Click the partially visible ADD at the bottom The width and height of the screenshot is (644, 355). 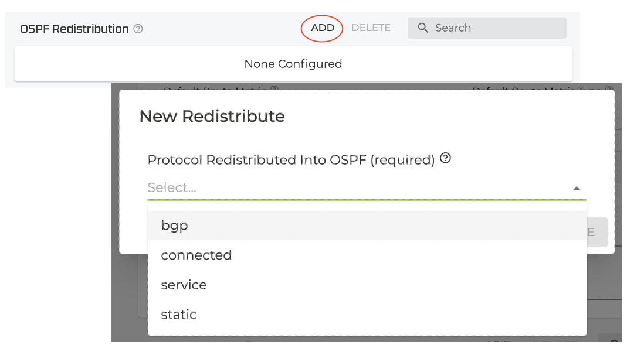click(x=496, y=344)
